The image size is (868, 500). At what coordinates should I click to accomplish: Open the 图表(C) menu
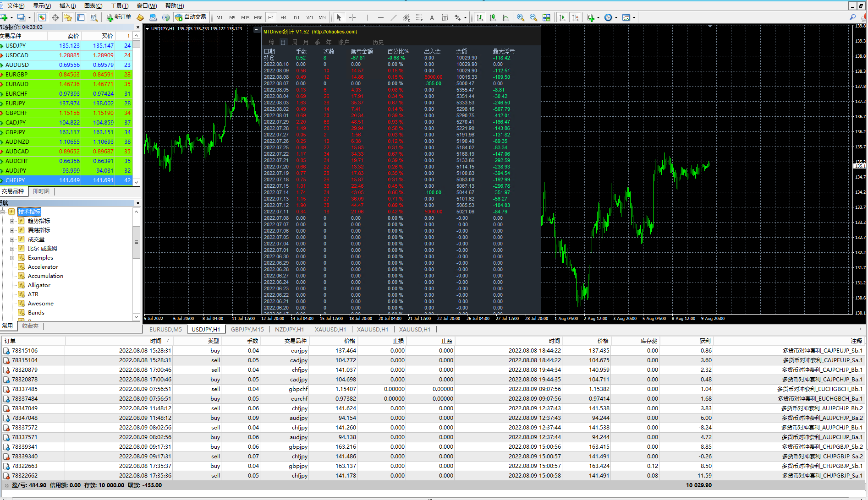93,5
